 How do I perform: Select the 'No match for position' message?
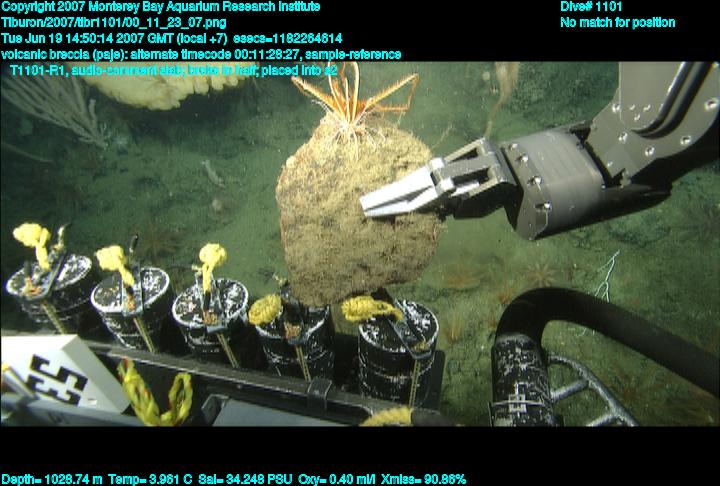618,23
